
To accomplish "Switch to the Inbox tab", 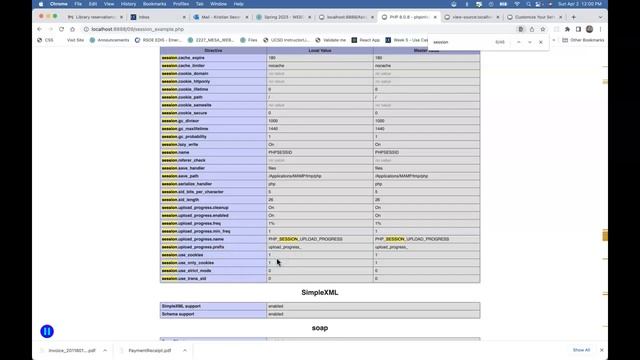I will [x=157, y=17].
